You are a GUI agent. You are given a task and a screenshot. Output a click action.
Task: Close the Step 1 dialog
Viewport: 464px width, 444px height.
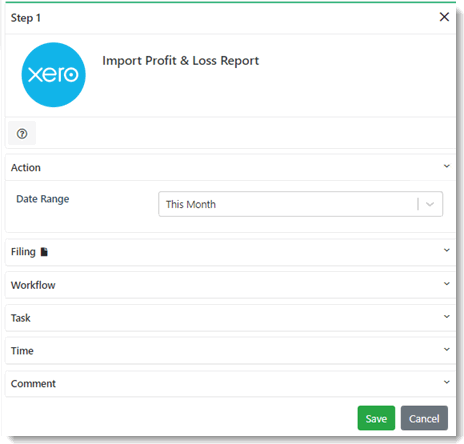pos(444,17)
